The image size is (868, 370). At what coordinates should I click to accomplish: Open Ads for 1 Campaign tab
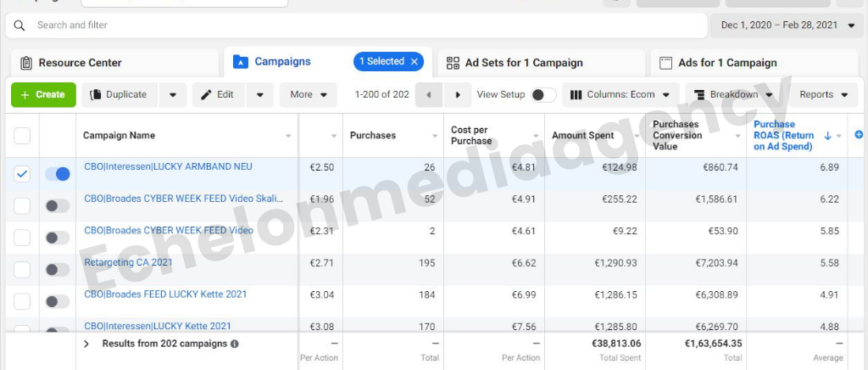(x=754, y=63)
